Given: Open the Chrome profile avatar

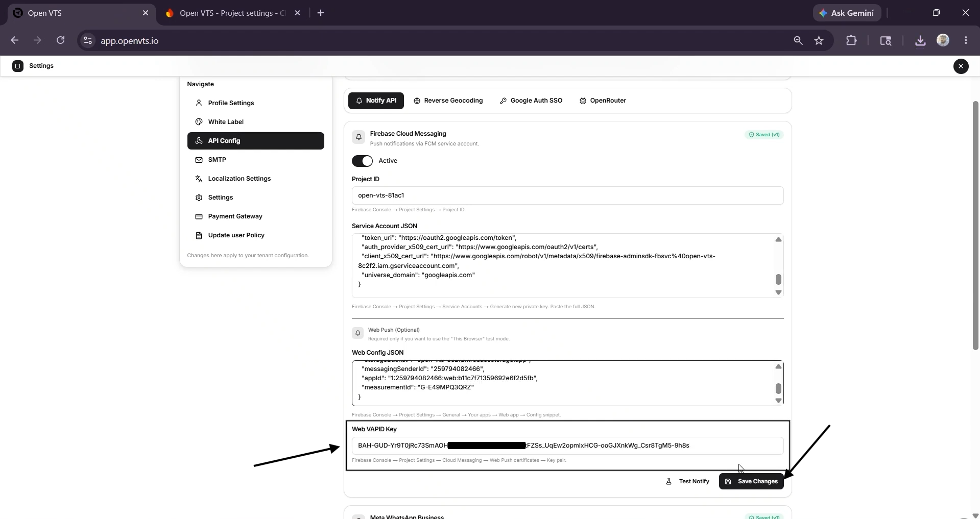Looking at the screenshot, I should 943,41.
